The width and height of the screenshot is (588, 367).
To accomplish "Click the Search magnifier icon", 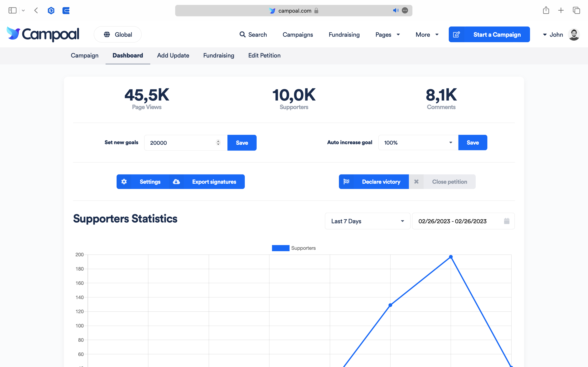I will (242, 34).
